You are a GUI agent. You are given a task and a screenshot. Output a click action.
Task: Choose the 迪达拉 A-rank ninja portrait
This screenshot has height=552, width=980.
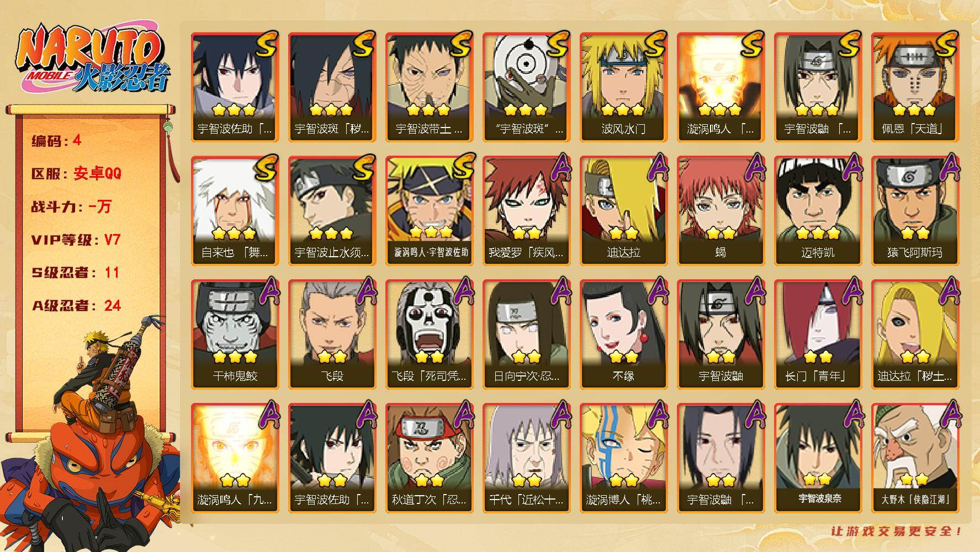pyautogui.click(x=623, y=211)
